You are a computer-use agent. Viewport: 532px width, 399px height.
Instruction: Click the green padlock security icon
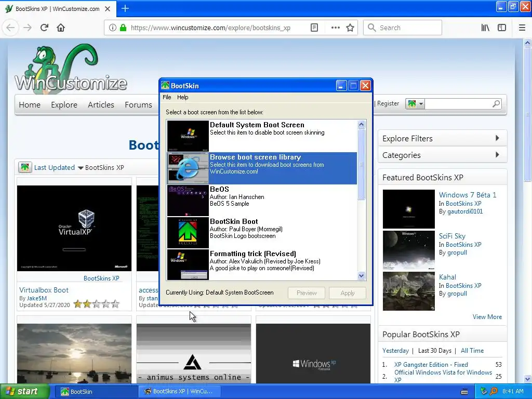click(x=123, y=28)
